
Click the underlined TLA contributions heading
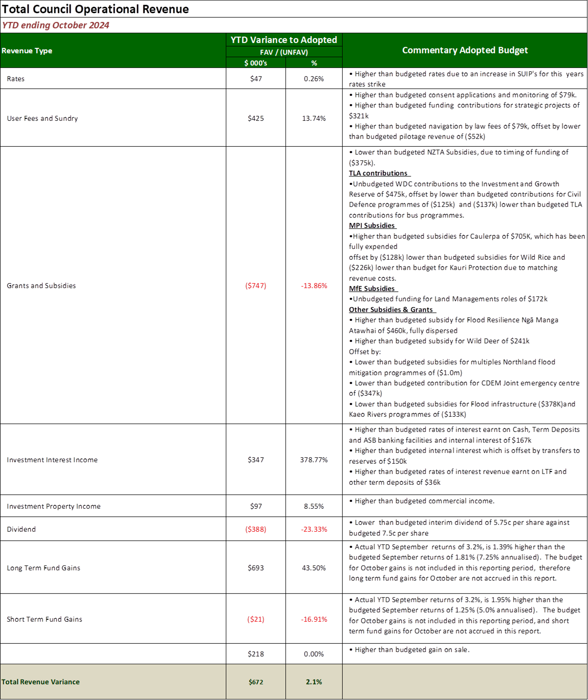(378, 173)
